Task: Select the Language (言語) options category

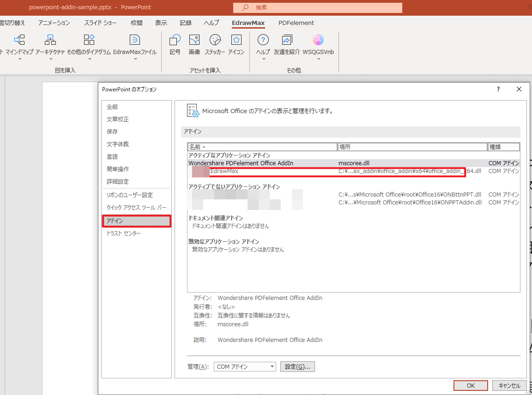Action: point(136,156)
